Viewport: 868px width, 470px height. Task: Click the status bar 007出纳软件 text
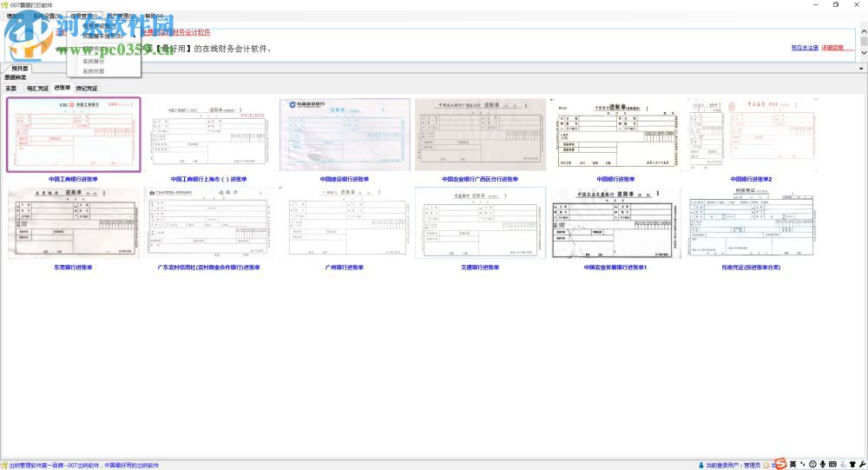[84, 466]
